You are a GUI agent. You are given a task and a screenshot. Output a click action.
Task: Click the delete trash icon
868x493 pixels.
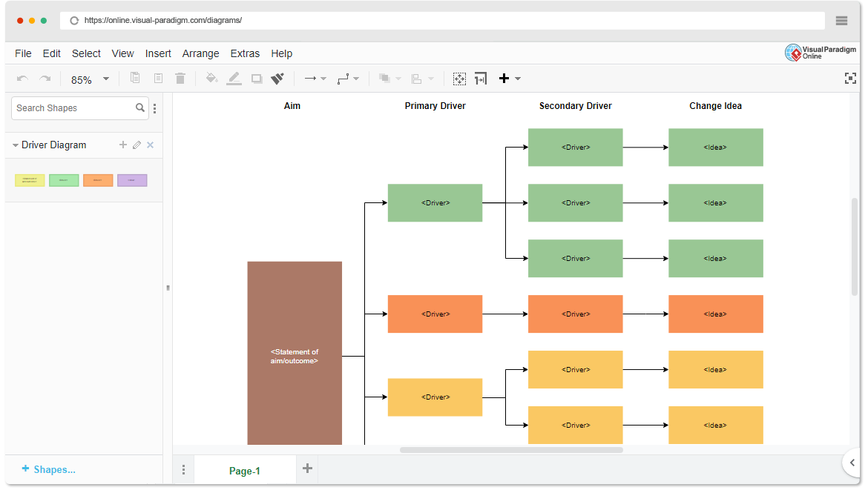pyautogui.click(x=180, y=78)
